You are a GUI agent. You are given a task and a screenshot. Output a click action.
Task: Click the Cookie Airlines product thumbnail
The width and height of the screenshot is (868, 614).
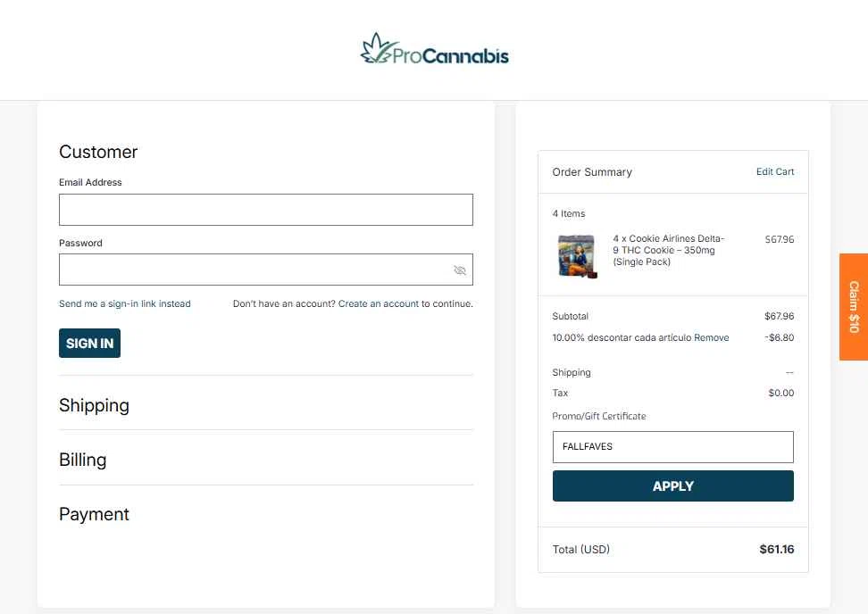(x=578, y=256)
